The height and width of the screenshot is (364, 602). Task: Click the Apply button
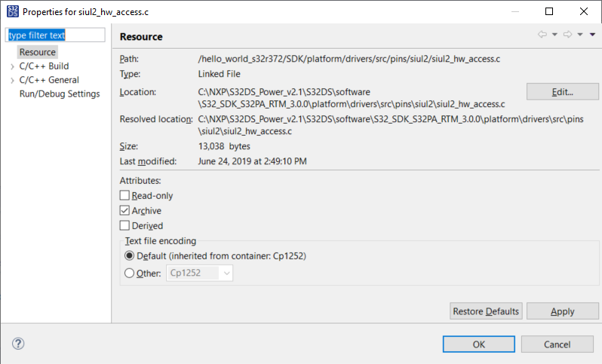click(562, 311)
